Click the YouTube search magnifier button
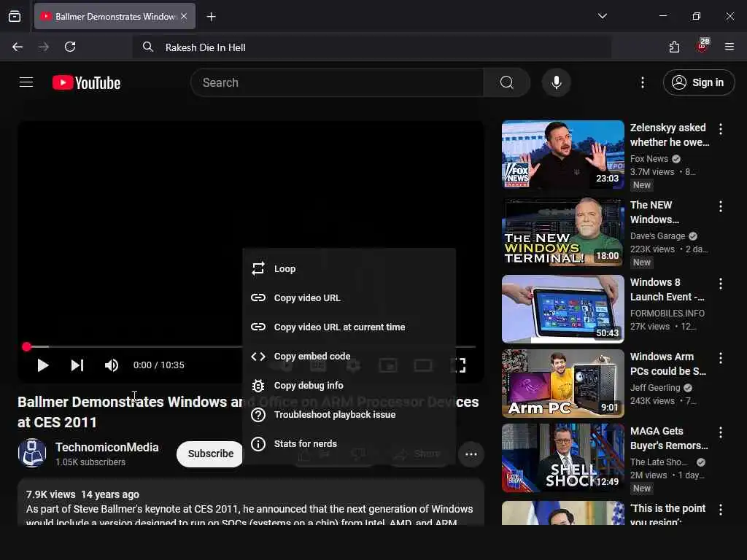This screenshot has height=560, width=747. click(x=506, y=82)
